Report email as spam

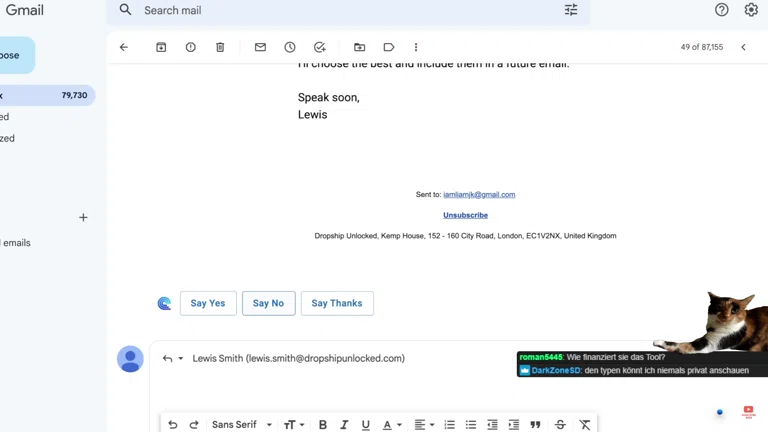coord(190,47)
